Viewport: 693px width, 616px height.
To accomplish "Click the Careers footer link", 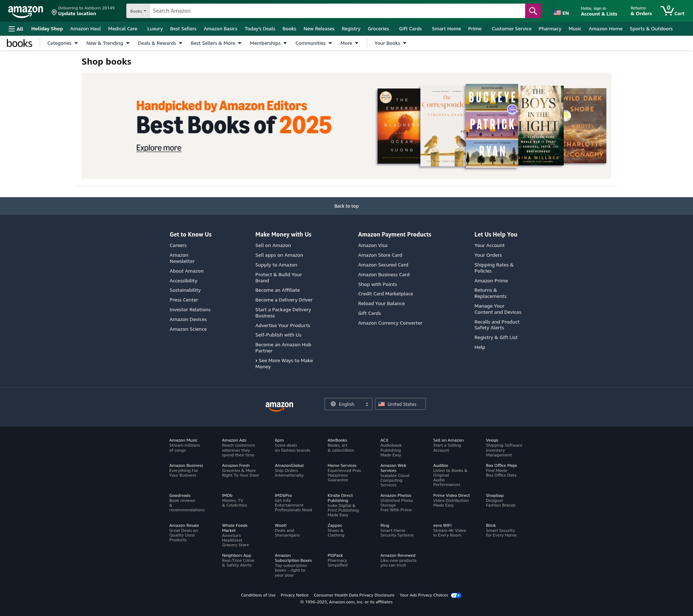I will click(x=178, y=246).
